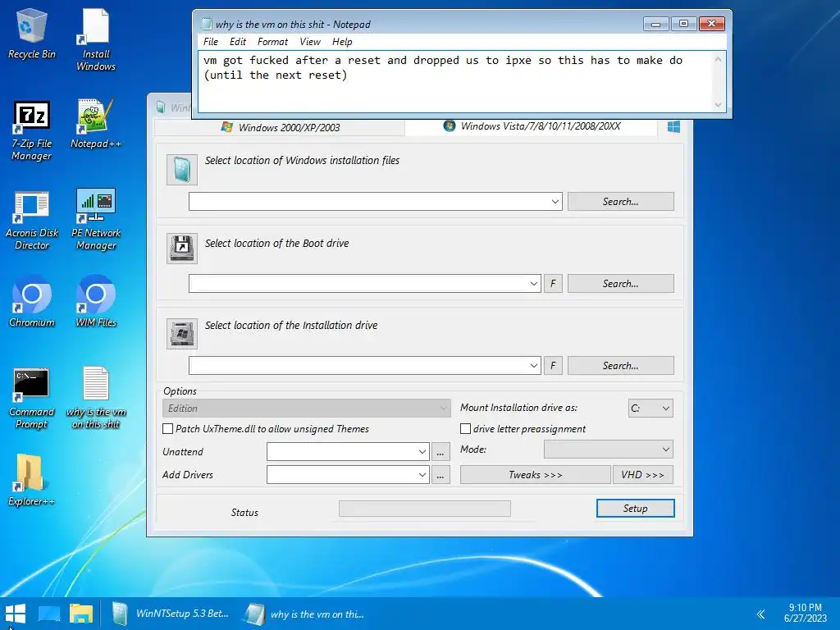Open the VHD >>> options
The image size is (840, 630).
click(x=643, y=475)
